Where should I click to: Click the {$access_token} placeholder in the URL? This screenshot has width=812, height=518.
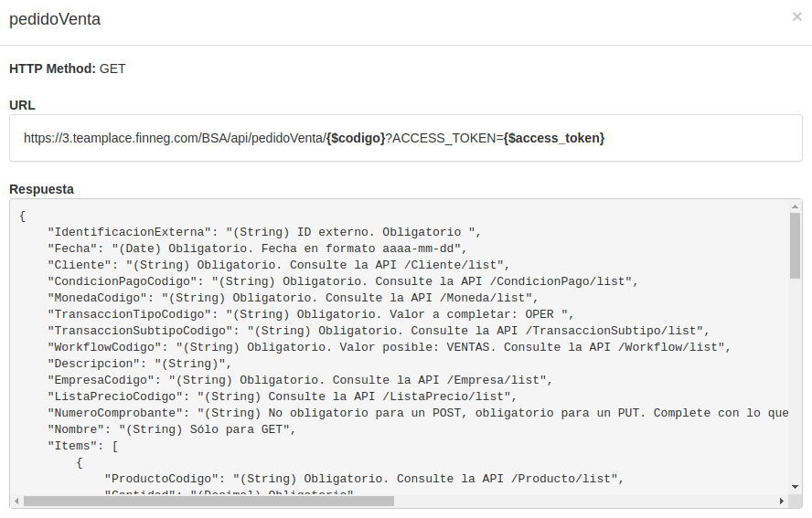coord(554,138)
